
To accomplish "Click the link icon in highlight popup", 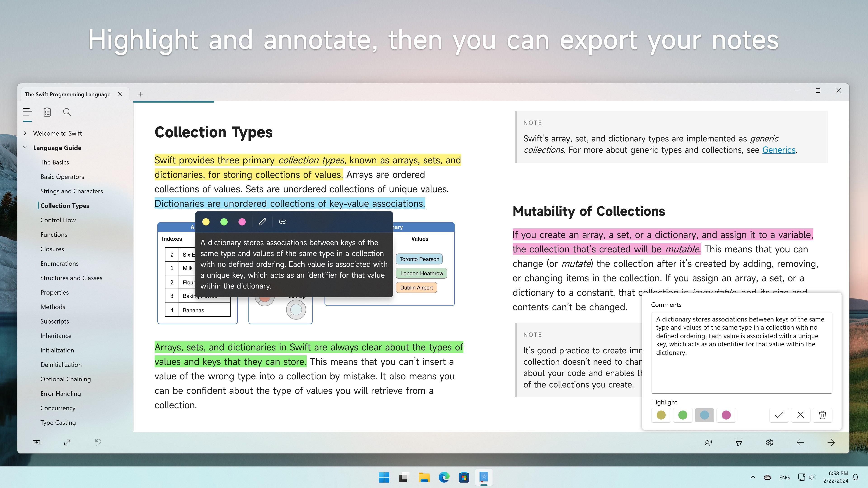I will point(283,222).
